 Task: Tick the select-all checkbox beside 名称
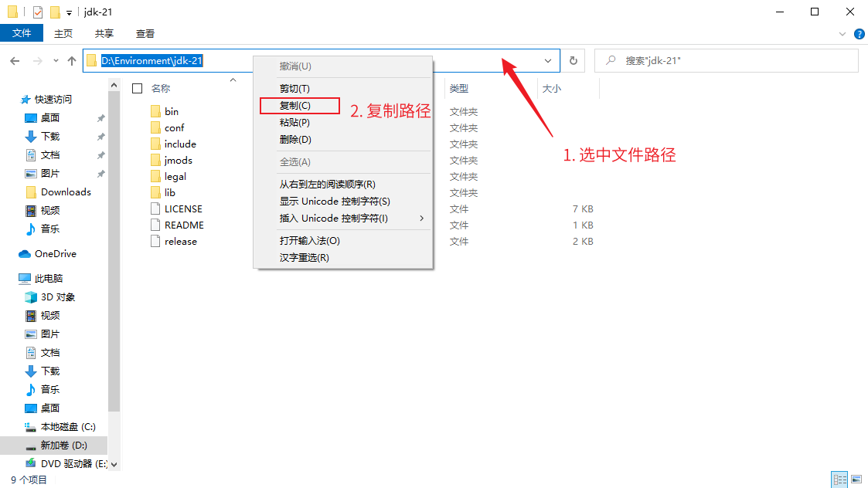tap(137, 89)
